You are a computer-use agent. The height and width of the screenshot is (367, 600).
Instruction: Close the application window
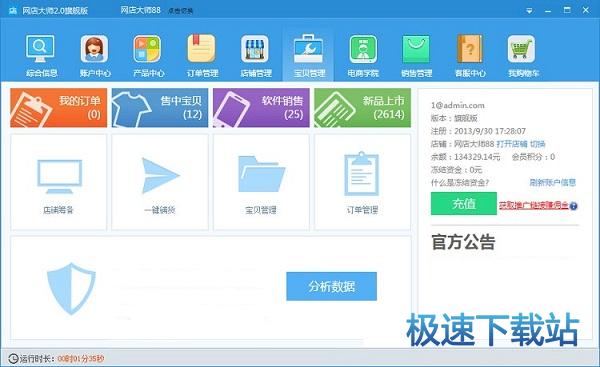click(x=586, y=10)
